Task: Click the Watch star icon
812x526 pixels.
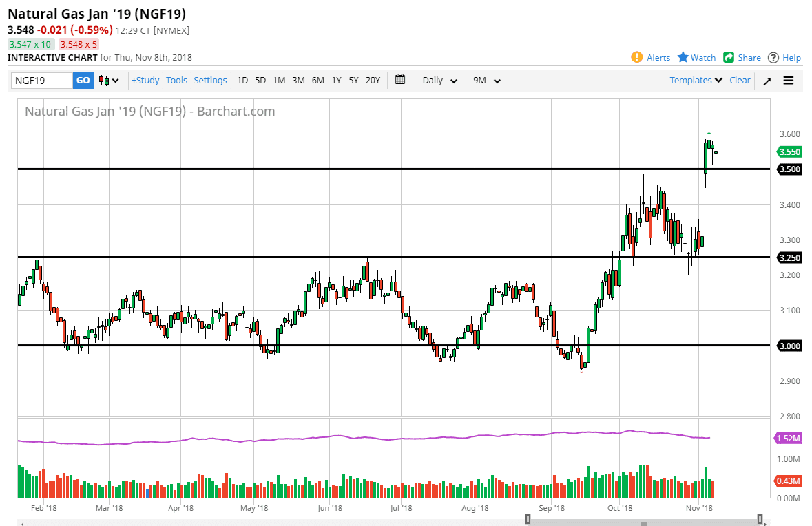Action: click(x=683, y=57)
